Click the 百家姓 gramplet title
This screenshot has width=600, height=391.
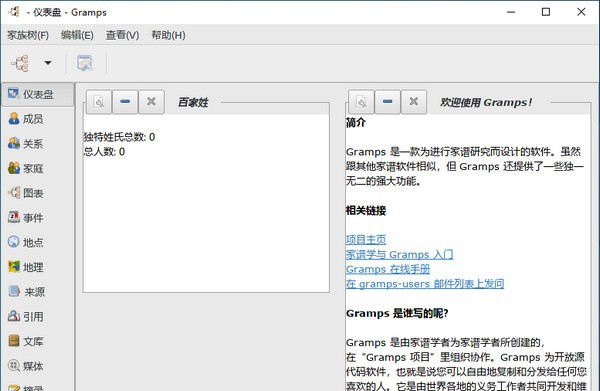[x=193, y=103]
